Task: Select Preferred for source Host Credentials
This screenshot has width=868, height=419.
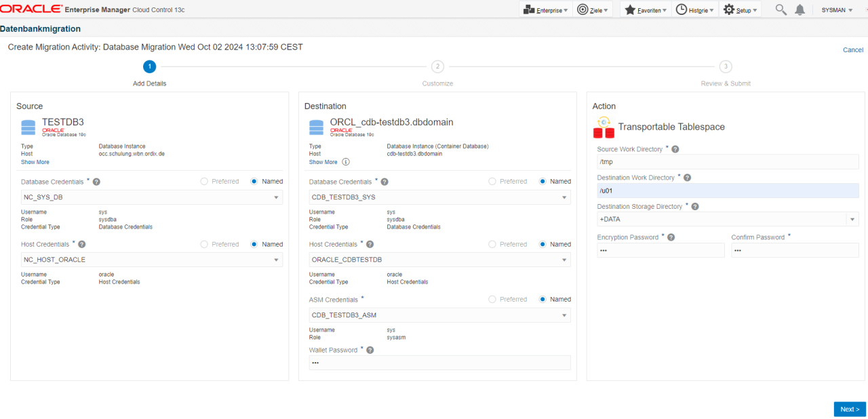Action: click(x=203, y=244)
